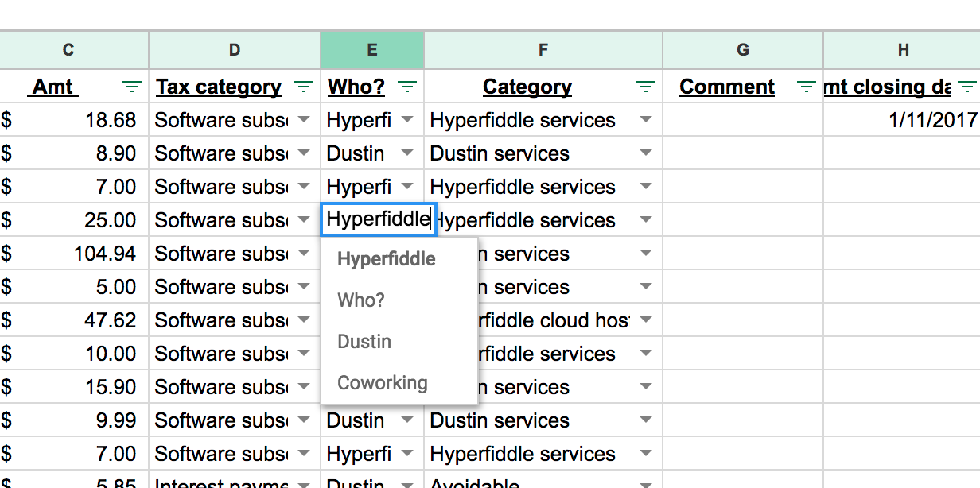Choose Hyperfiddle from the suggestion list
The height and width of the screenshot is (488, 980).
click(x=399, y=259)
